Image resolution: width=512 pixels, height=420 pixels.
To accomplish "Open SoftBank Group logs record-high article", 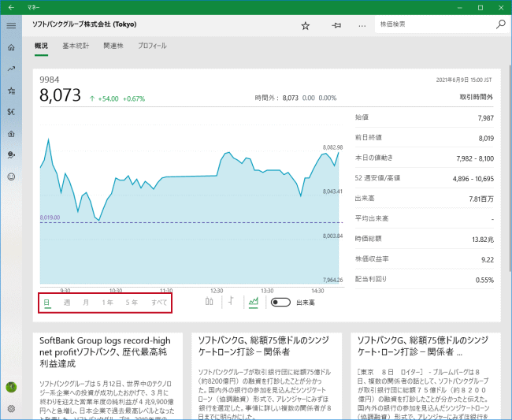I will (108, 376).
